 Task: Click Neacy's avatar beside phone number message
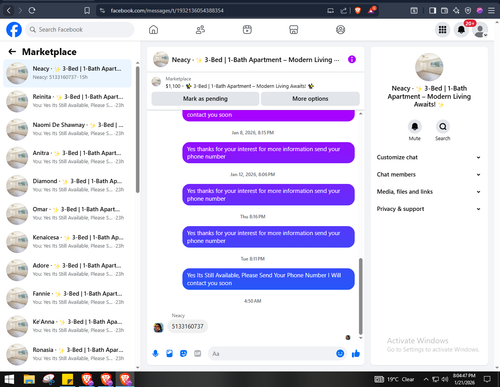[158, 327]
